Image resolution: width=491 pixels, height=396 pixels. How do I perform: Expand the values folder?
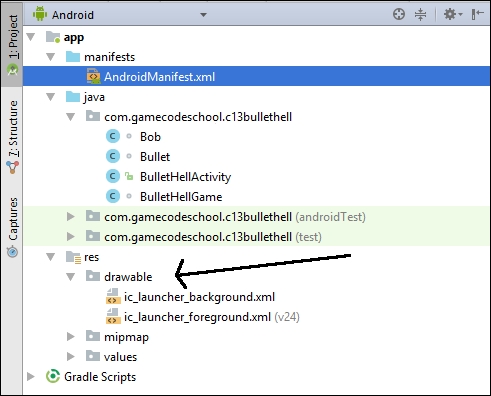70,357
